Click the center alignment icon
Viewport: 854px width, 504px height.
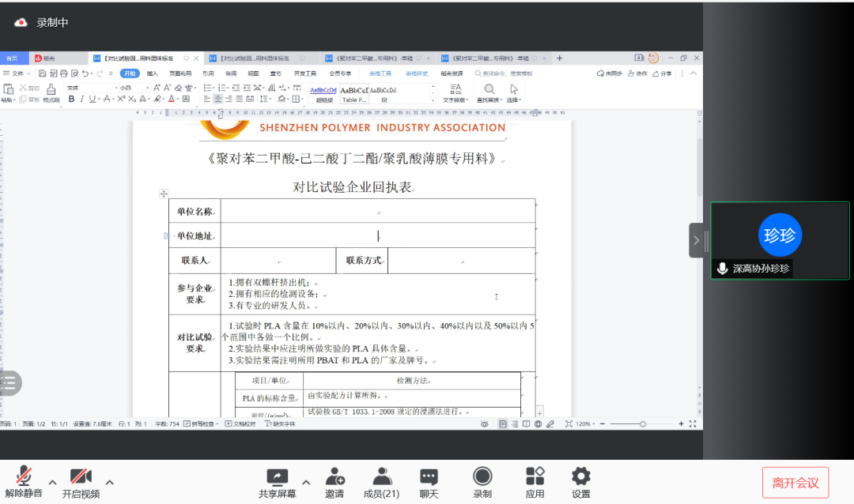click(218, 99)
